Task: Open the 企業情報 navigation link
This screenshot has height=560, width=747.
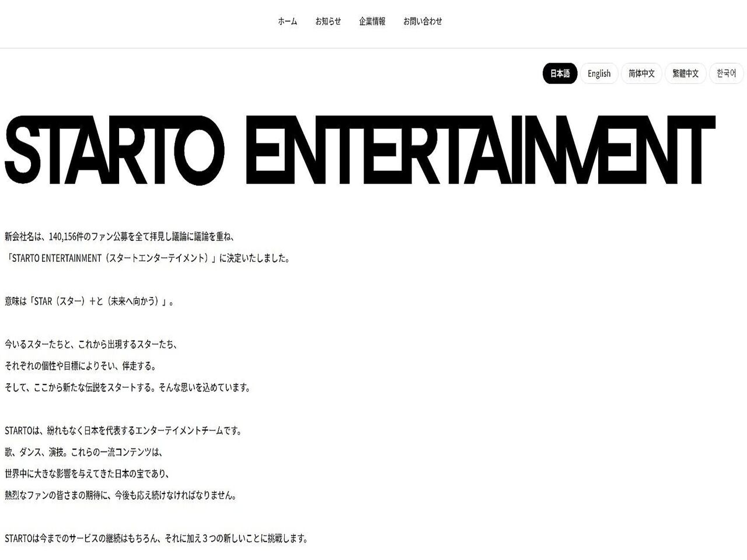Action: click(x=372, y=21)
